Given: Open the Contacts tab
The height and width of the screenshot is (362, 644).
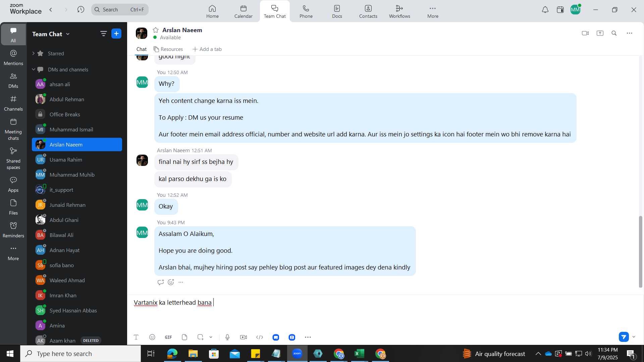Looking at the screenshot, I should coord(368,11).
